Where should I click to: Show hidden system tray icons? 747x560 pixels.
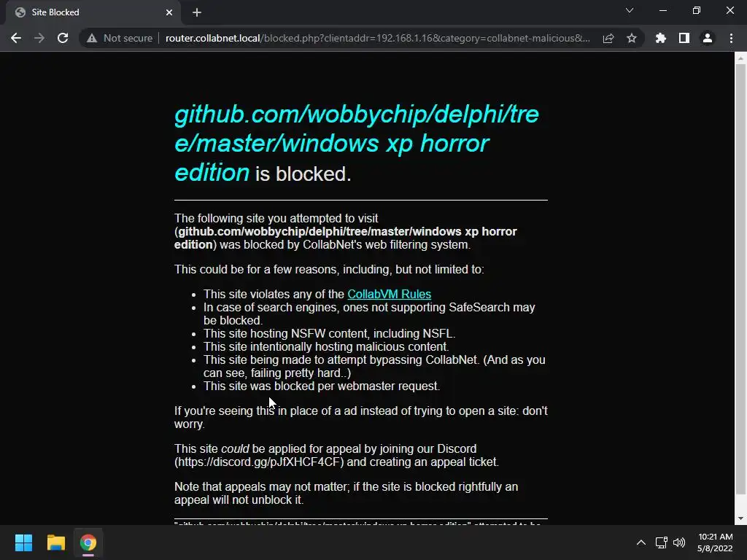pos(641,542)
